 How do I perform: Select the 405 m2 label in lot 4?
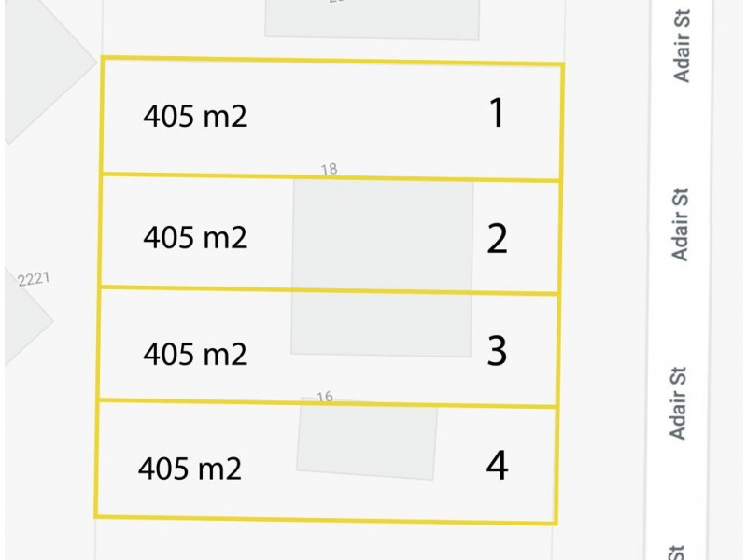click(x=190, y=468)
